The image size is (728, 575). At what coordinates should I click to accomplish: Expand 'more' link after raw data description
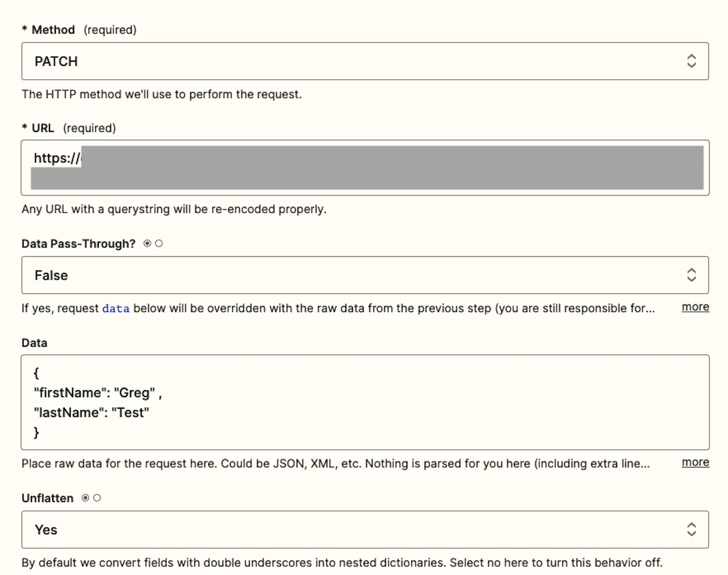click(695, 463)
